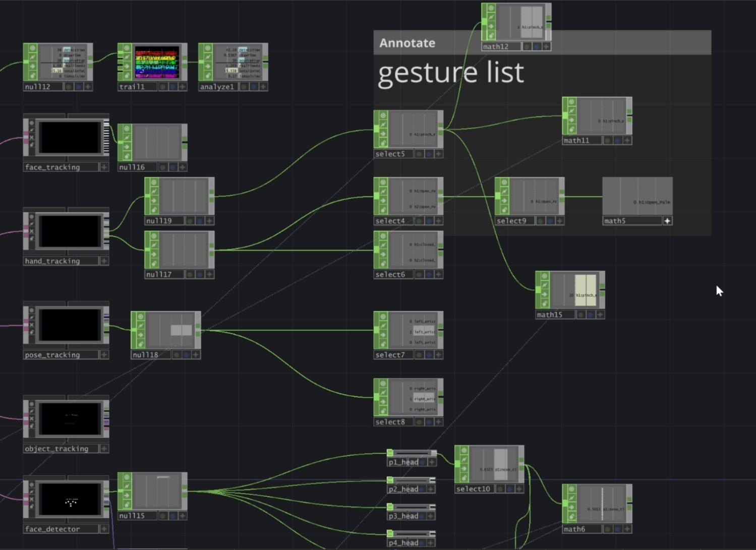Viewport: 756px width, 550px height.
Task: Toggle the green flag dot on math12
Action: [526, 46]
